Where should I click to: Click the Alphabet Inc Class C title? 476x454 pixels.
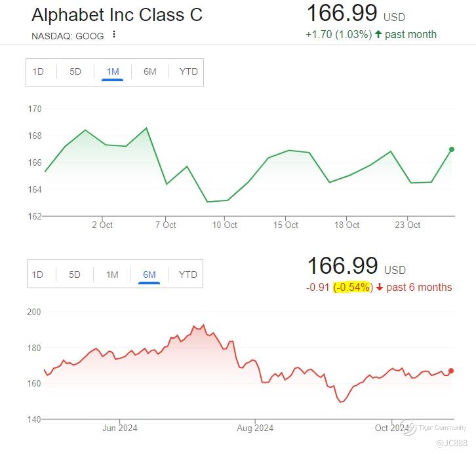tap(117, 15)
